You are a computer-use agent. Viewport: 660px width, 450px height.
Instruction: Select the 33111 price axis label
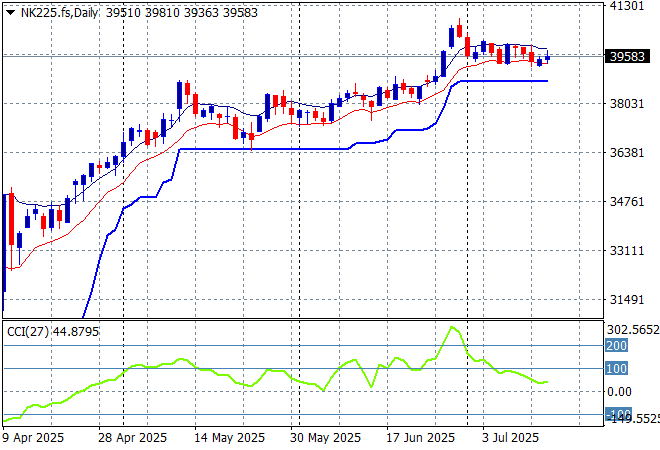pyautogui.click(x=627, y=251)
